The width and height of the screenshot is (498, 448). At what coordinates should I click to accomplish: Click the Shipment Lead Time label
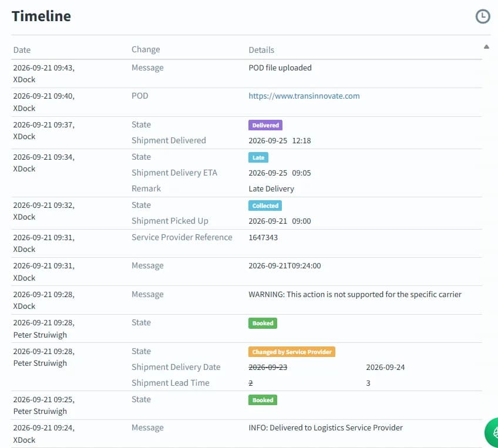pyautogui.click(x=170, y=383)
